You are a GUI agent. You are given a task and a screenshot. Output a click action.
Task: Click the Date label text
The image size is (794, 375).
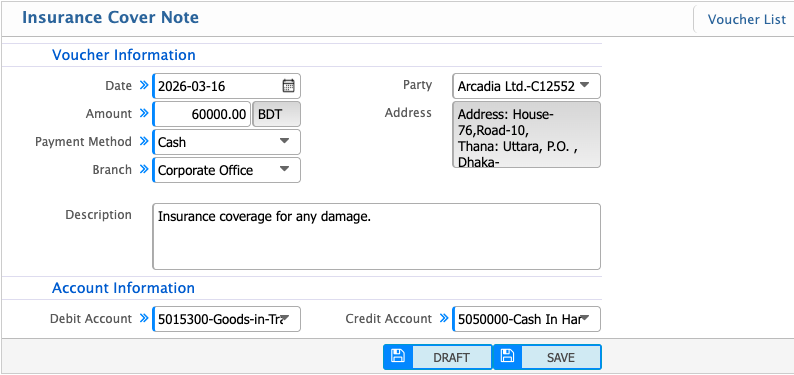[x=118, y=86]
